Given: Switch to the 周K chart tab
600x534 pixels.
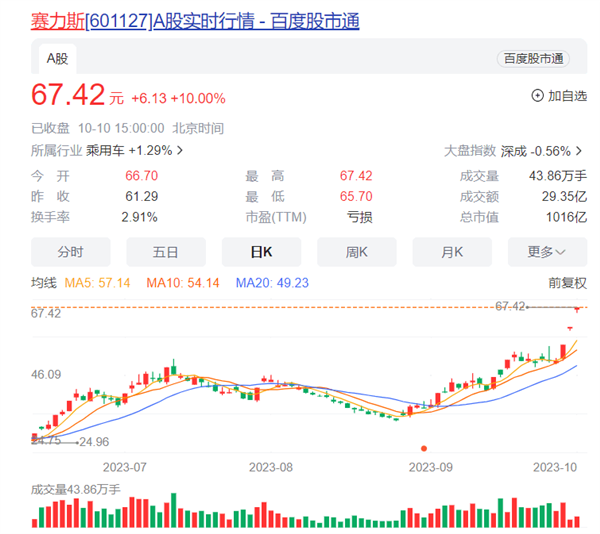Looking at the screenshot, I should coord(357,252).
